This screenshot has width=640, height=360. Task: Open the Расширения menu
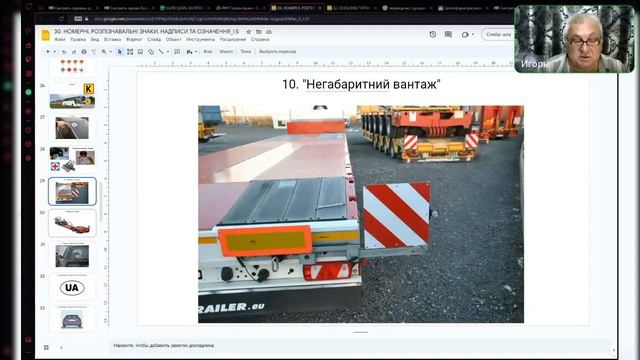tap(233, 40)
